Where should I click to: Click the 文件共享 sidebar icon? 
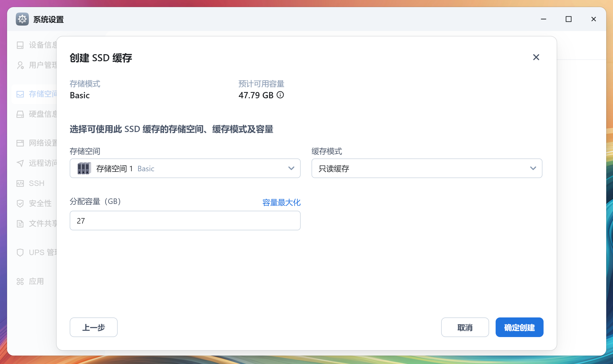[x=20, y=224]
